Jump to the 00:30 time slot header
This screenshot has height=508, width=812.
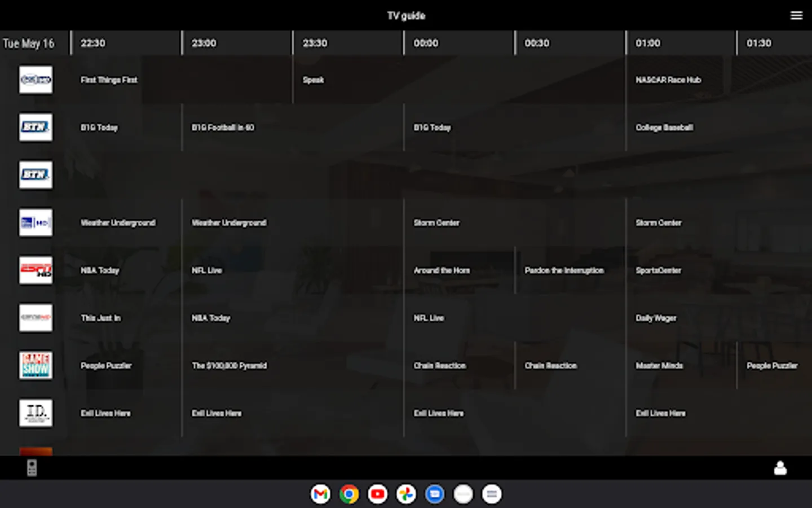point(537,43)
